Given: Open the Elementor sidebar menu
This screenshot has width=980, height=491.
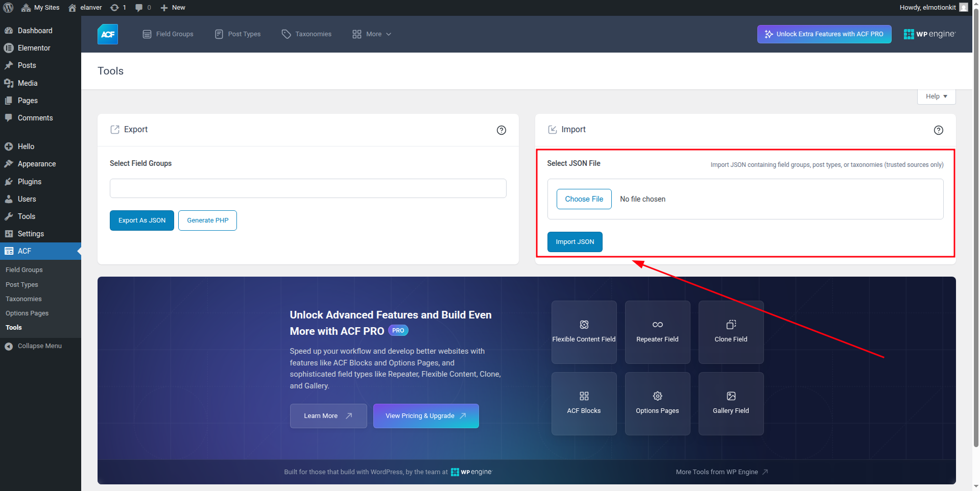Looking at the screenshot, I should click(40, 48).
